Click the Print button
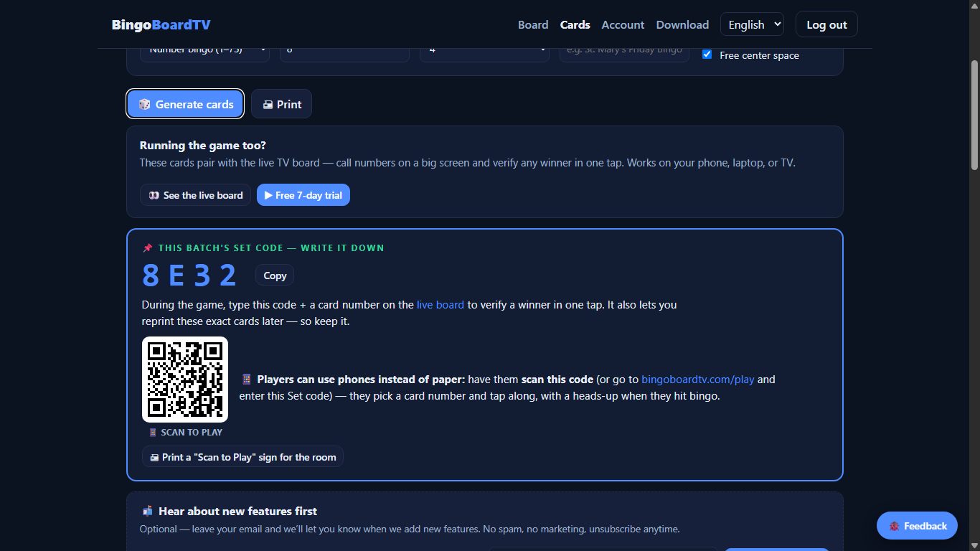Screen dimensions: 980x551 click(x=281, y=104)
